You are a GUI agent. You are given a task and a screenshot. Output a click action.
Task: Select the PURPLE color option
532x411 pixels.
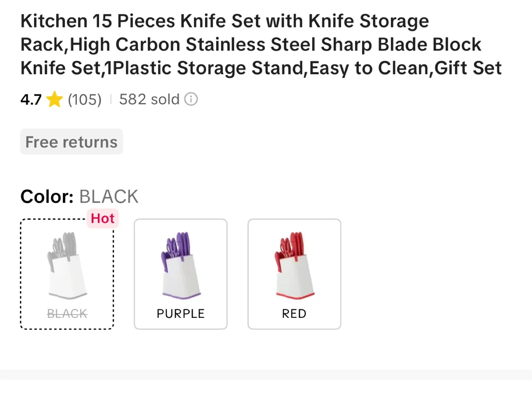tap(180, 274)
